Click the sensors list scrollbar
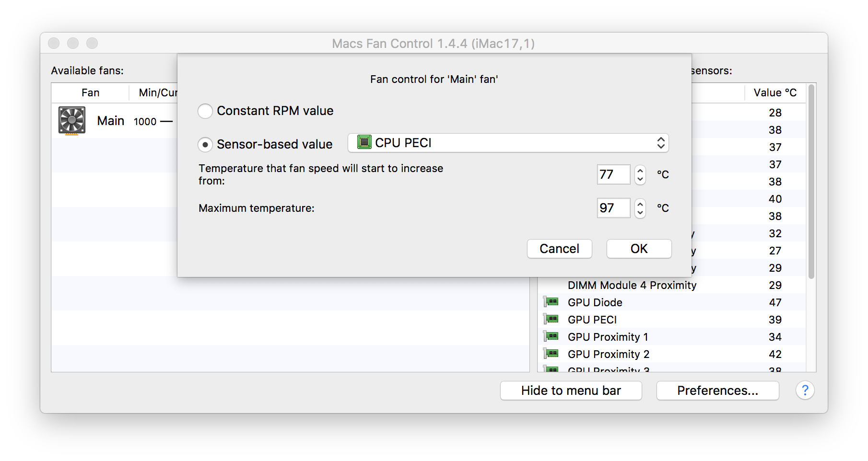Viewport: 868px width, 461px height. [x=811, y=182]
